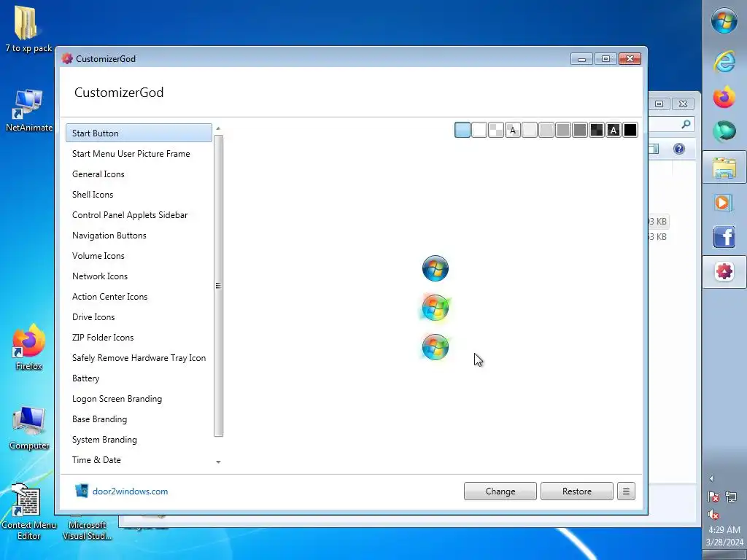Select the darkest gray background swatch

tap(580, 130)
